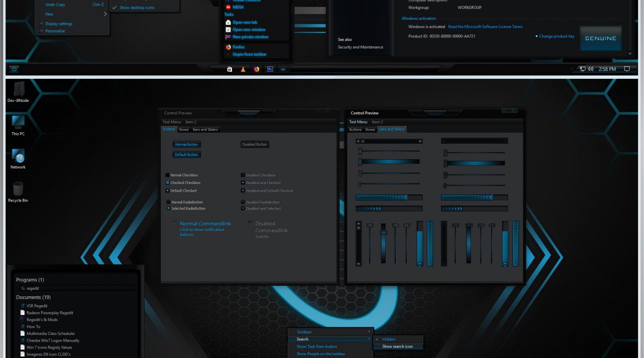This screenshot has width=644, height=358.
Task: Click Show Task View button entry
Action: (316, 346)
